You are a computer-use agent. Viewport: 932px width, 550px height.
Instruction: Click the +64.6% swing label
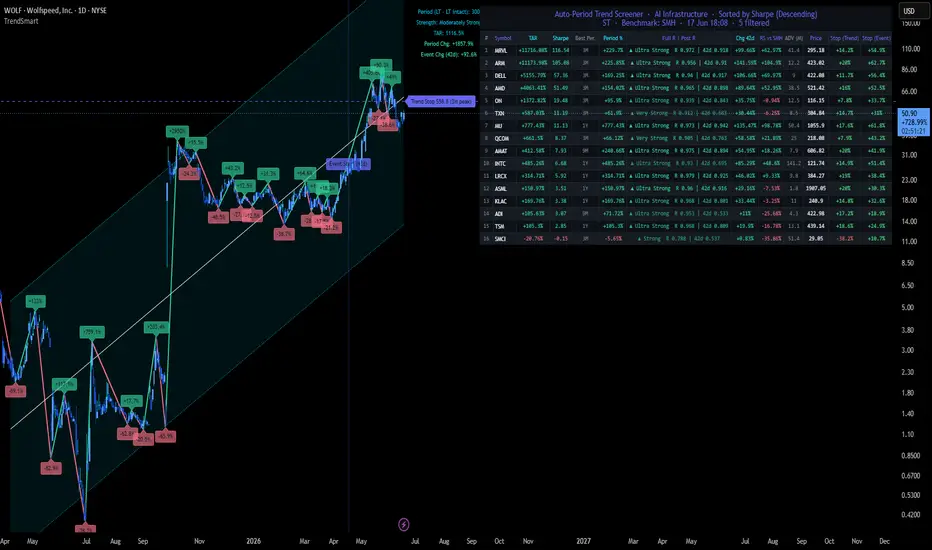305,173
